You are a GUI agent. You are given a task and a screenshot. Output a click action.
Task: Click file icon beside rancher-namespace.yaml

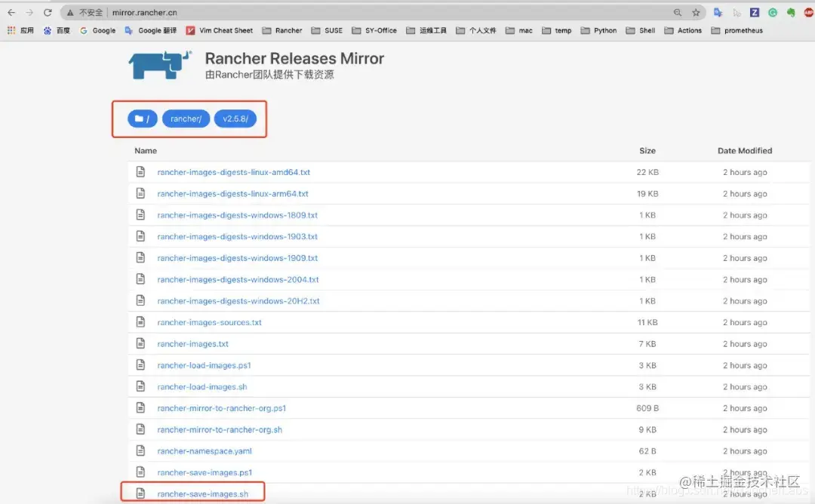pyautogui.click(x=140, y=450)
